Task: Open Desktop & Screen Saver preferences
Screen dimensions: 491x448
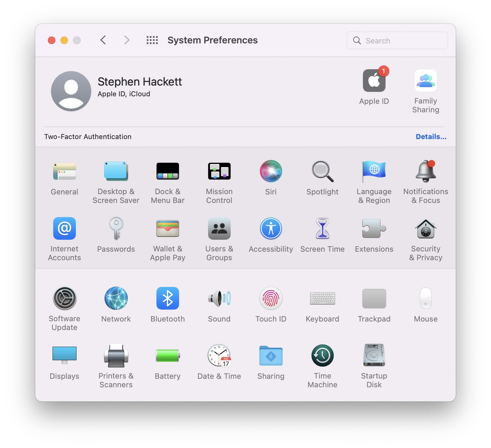Action: pos(116,171)
